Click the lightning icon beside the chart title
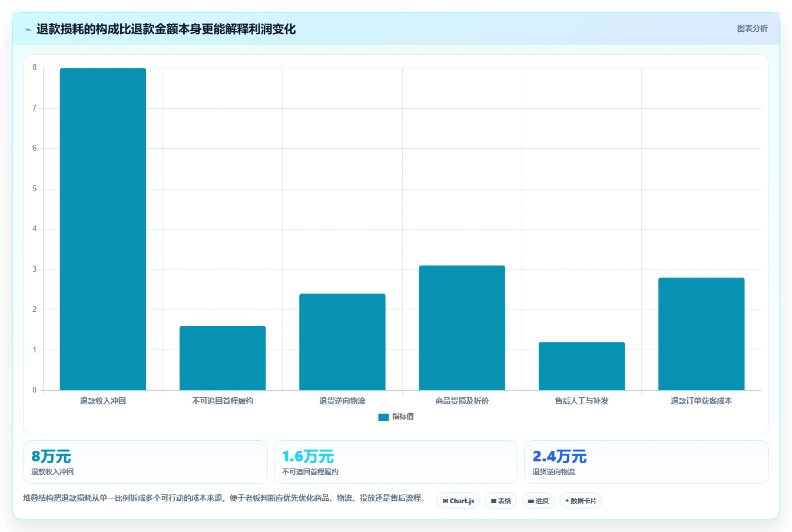This screenshot has width=792, height=532. tap(28, 29)
